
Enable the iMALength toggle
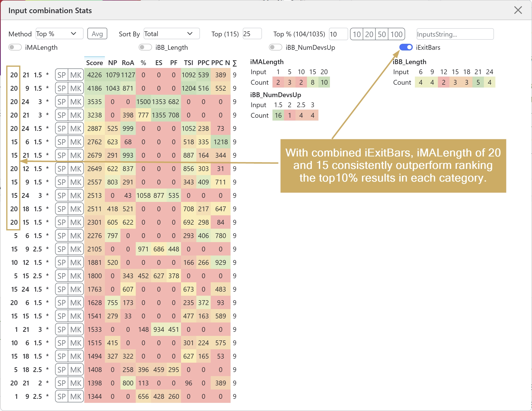tap(15, 47)
